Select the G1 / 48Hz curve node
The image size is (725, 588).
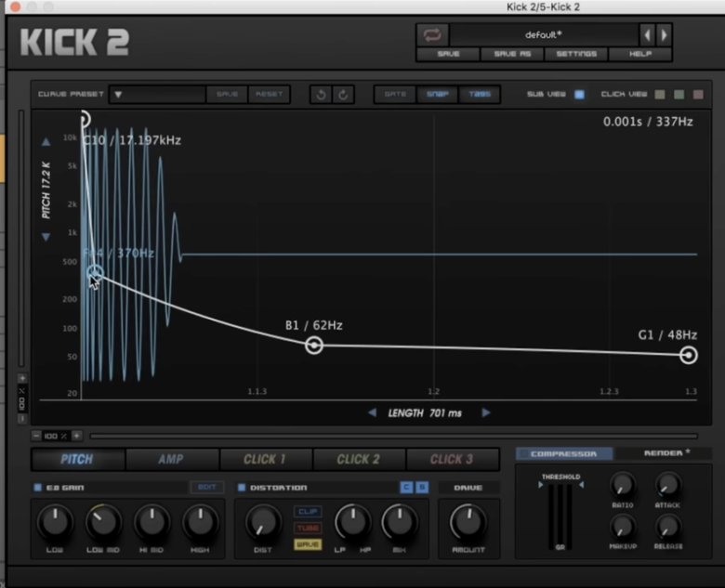(689, 355)
